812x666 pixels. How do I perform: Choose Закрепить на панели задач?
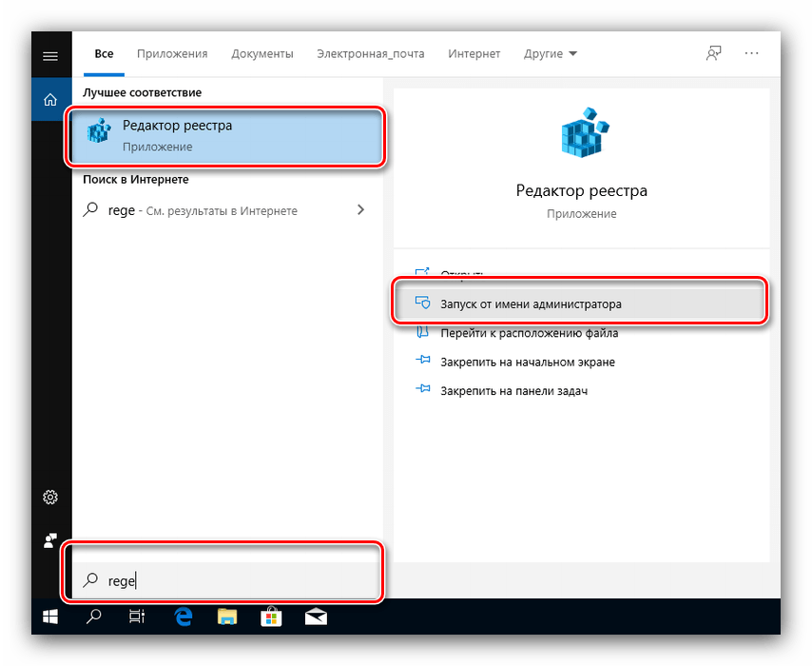pyautogui.click(x=513, y=391)
